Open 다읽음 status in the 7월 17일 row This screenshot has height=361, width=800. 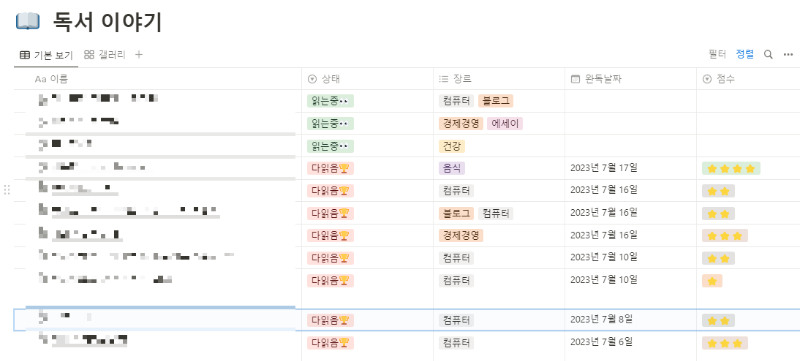(330, 168)
